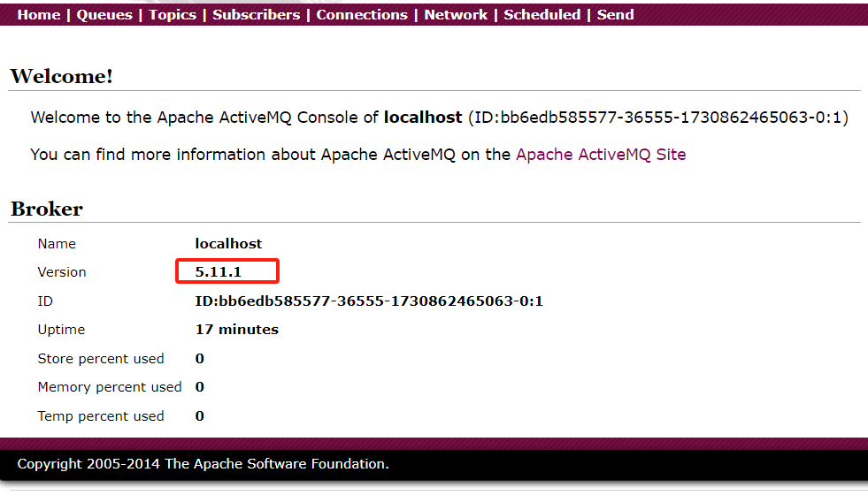Go to the Home navigation link
This screenshot has width=868, height=495.
click(39, 15)
